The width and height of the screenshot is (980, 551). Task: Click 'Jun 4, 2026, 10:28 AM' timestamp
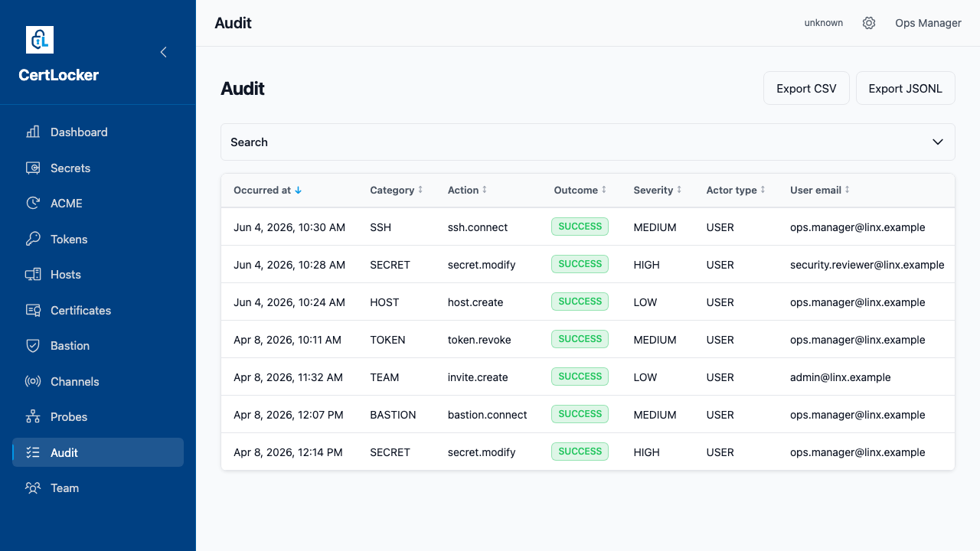point(289,265)
